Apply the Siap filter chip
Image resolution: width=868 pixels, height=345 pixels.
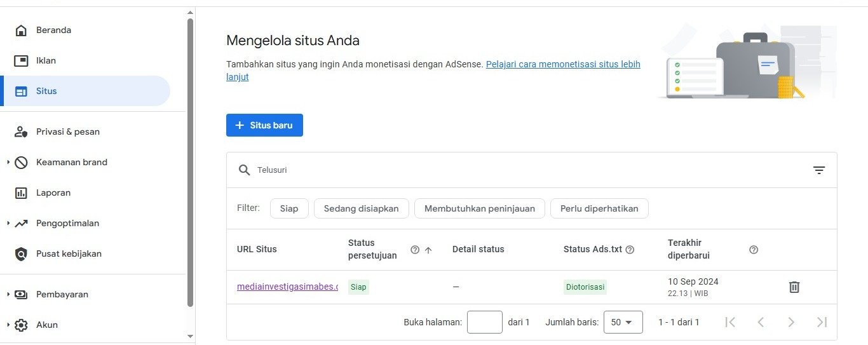tap(289, 208)
